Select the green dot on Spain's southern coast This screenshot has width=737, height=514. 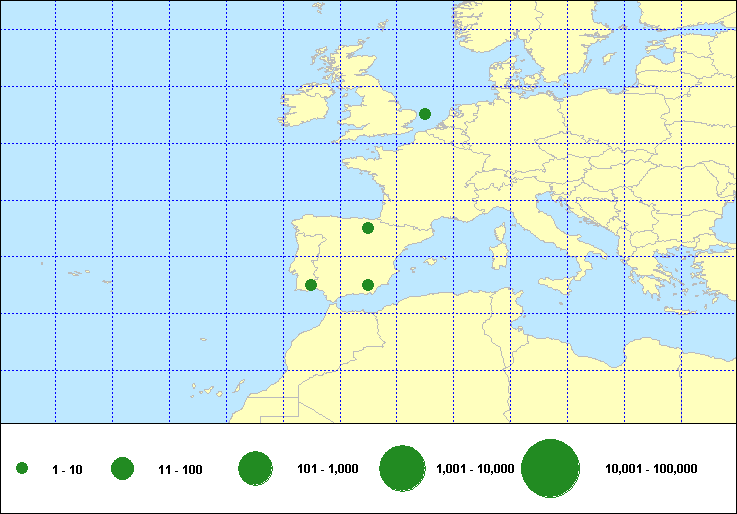(x=368, y=285)
